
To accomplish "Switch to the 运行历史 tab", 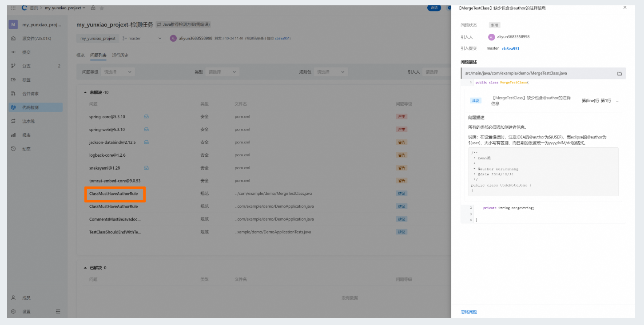I will (x=120, y=55).
